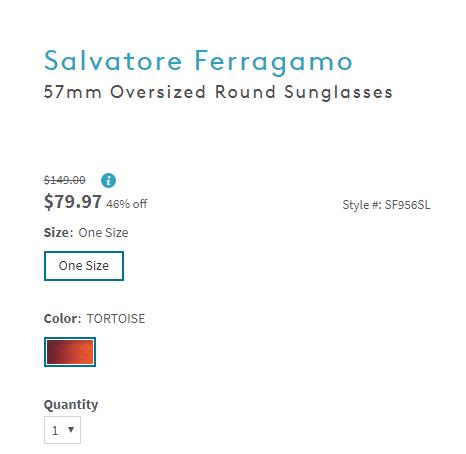This screenshot has height=454, width=466.
Task: Click the bold Color label
Action: click(62, 318)
